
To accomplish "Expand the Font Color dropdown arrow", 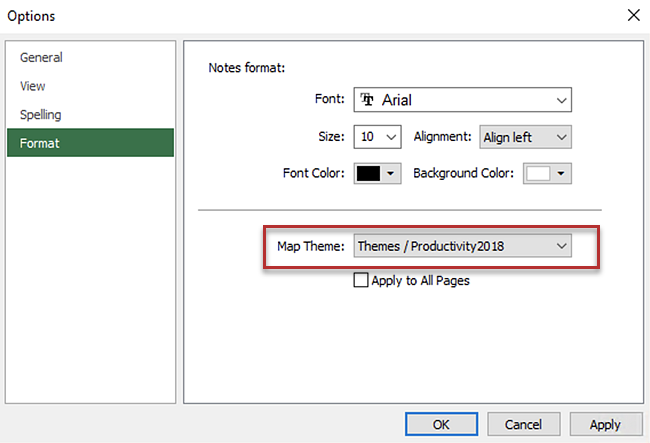I will [390, 173].
